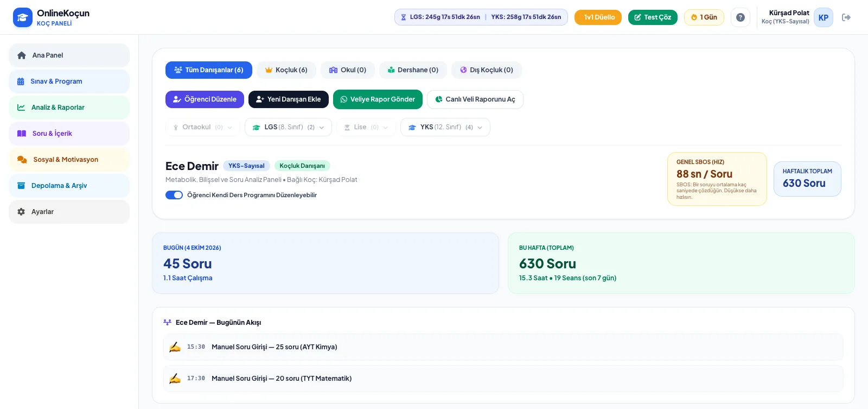Open Canlı Veli Raporunu Aç
This screenshot has height=409, width=868.
[x=475, y=99]
